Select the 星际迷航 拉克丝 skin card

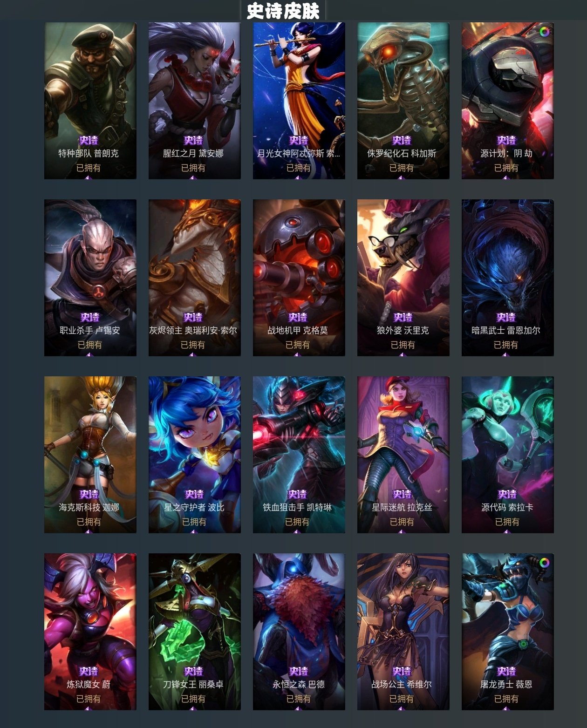(403, 455)
